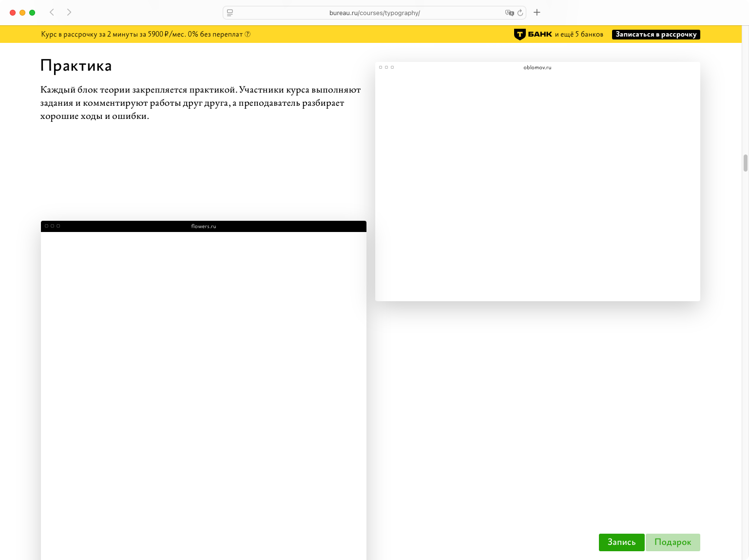
Task: Click the 'и ещё 5 банков' text
Action: 579,34
